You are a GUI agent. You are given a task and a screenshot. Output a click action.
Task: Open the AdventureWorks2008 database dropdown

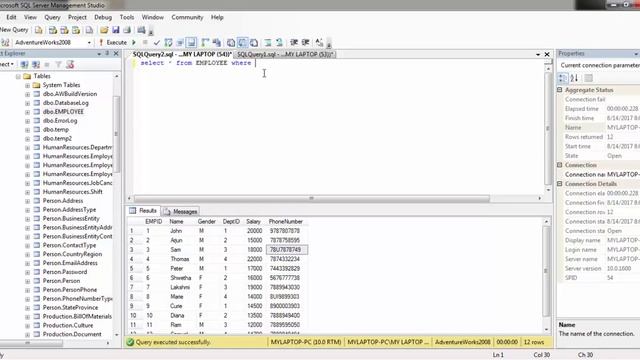coord(89,42)
